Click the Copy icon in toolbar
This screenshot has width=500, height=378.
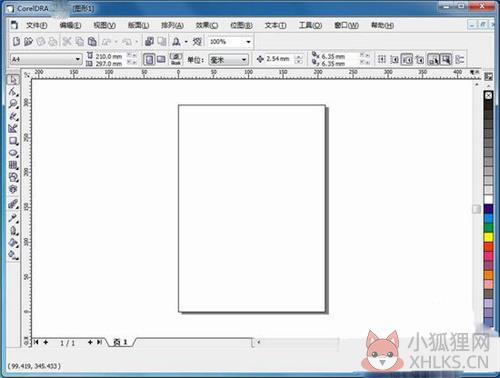(x=79, y=42)
